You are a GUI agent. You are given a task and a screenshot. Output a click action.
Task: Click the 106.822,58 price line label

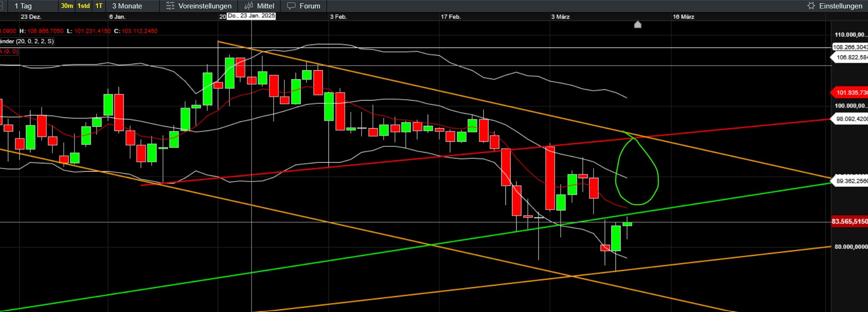pos(850,58)
